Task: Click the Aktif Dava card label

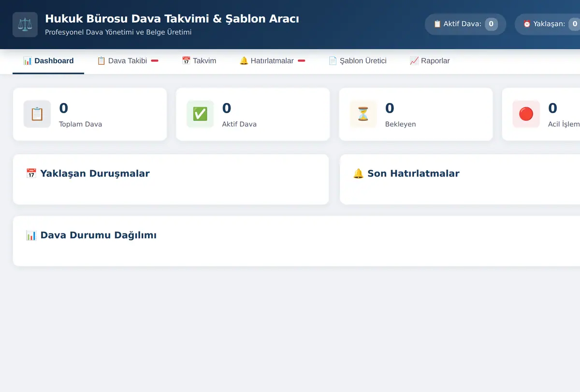Action: (239, 124)
